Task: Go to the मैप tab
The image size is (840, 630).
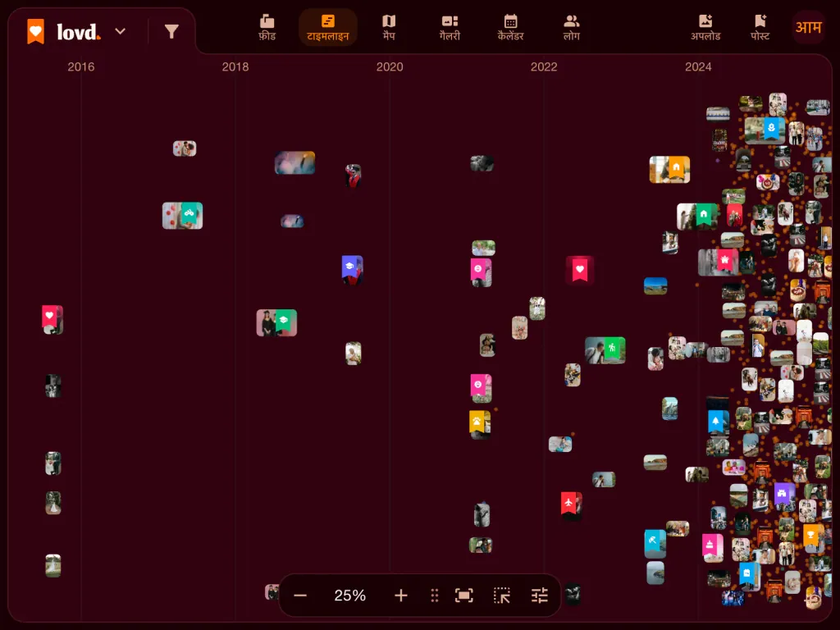Action: tap(389, 28)
